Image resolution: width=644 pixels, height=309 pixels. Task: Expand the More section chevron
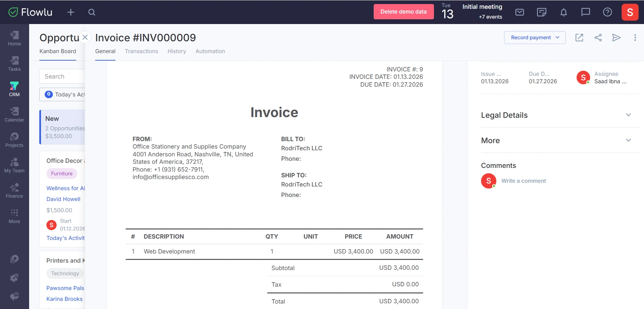(x=628, y=140)
